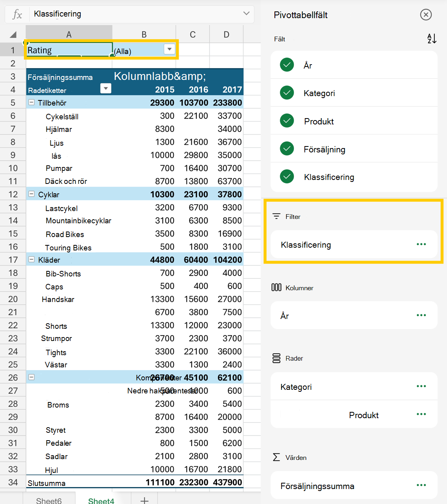
Task: Collapse the group in row 26
Action: tap(32, 377)
